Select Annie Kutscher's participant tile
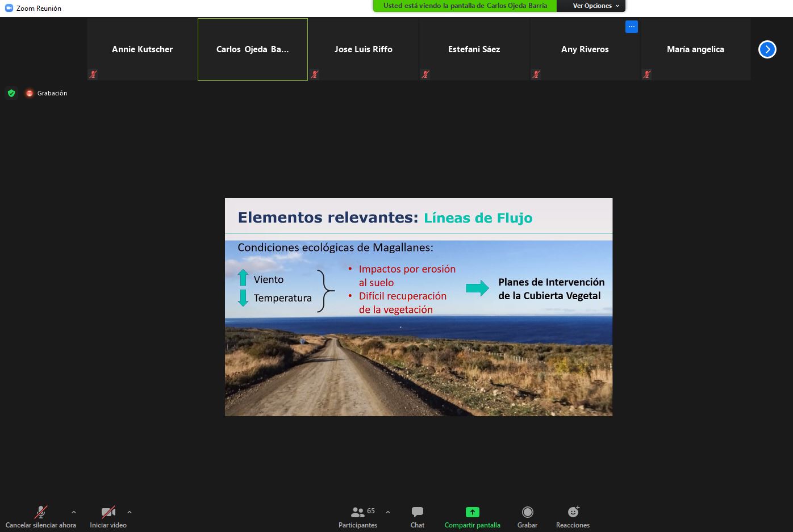The width and height of the screenshot is (793, 532). pos(142,49)
